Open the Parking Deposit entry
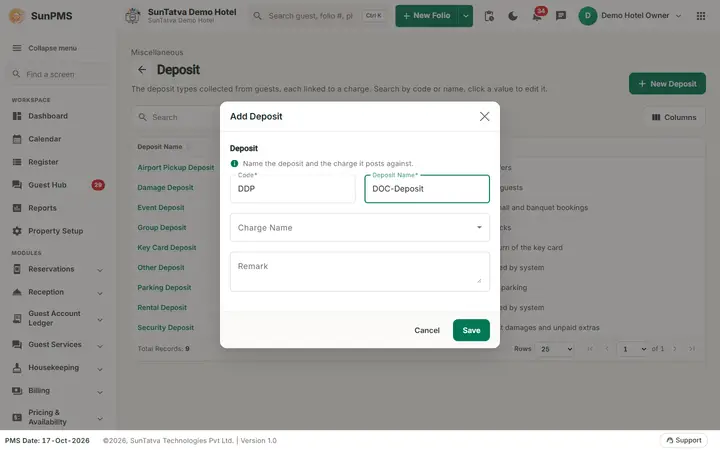Image resolution: width=720 pixels, height=450 pixels. click(164, 287)
